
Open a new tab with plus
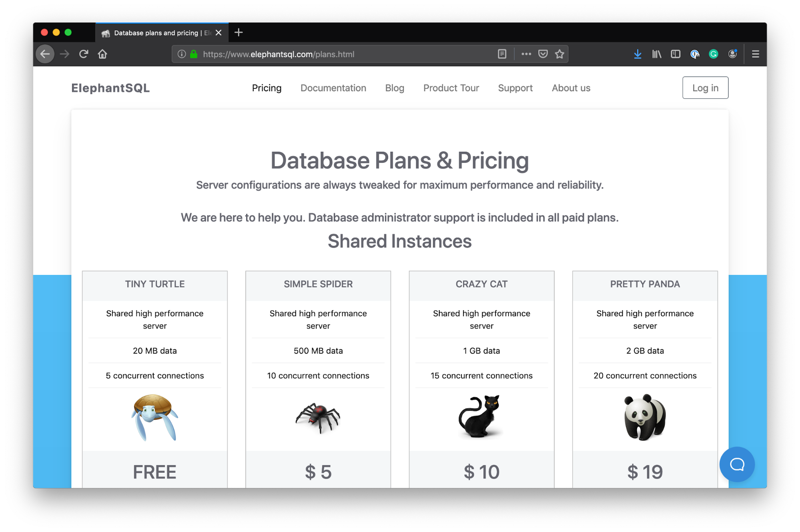point(239,32)
